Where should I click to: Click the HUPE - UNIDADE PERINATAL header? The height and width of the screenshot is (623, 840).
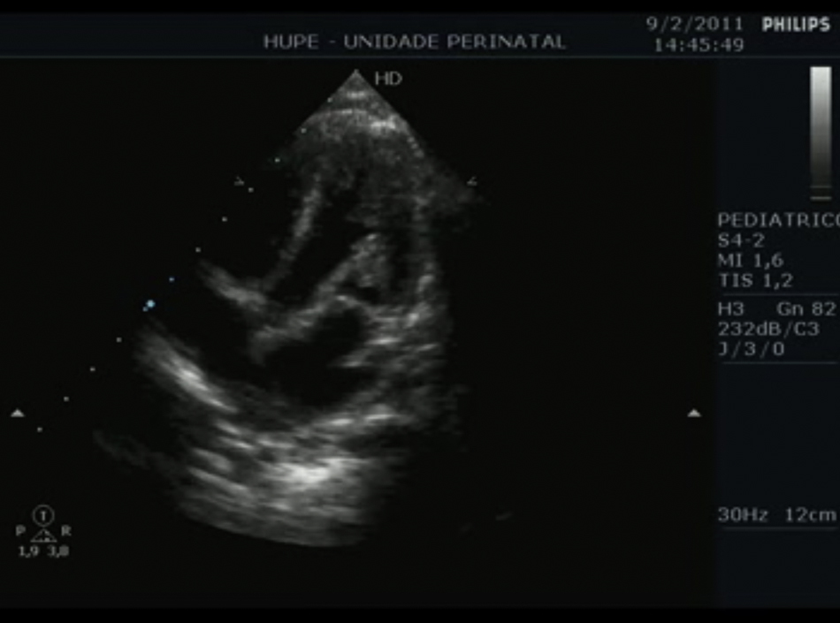click(x=414, y=42)
